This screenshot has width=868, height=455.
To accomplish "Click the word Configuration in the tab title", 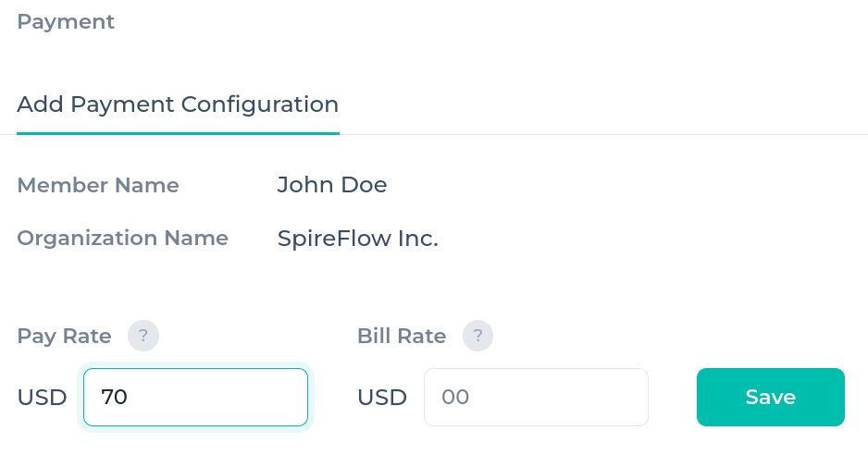I will [x=260, y=105].
